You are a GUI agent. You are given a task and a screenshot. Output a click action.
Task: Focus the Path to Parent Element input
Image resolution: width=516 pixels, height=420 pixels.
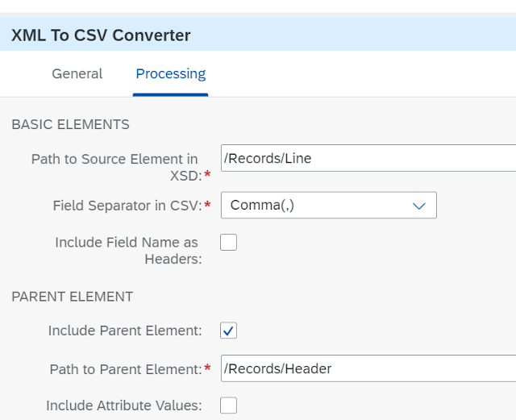pos(368,368)
